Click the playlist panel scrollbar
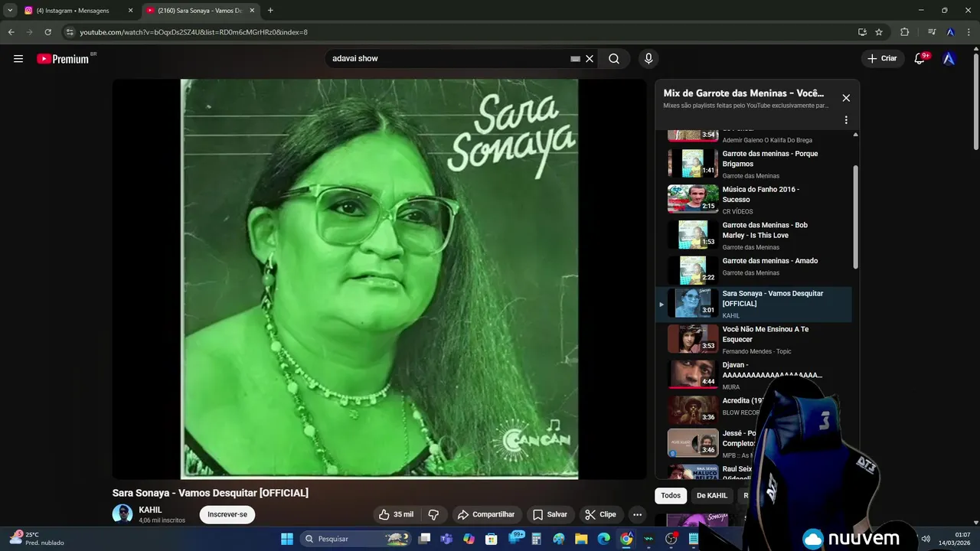This screenshot has width=980, height=551. pyautogui.click(x=856, y=216)
